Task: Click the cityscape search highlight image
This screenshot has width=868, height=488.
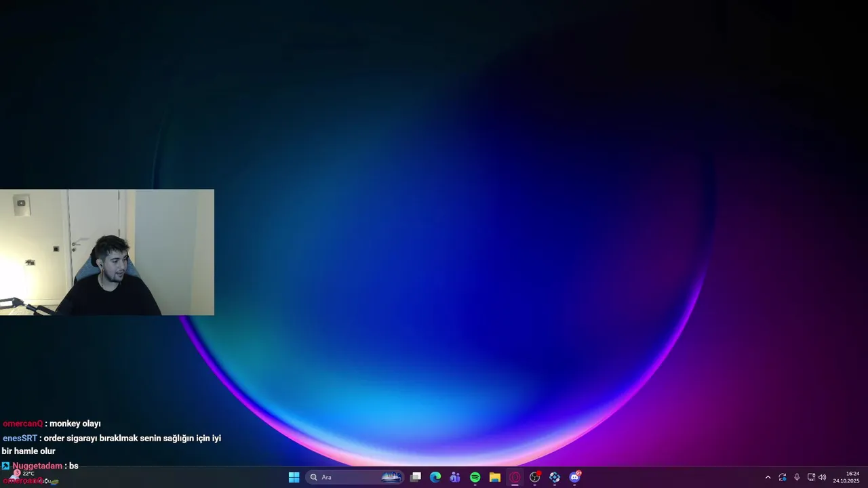Action: (391, 477)
